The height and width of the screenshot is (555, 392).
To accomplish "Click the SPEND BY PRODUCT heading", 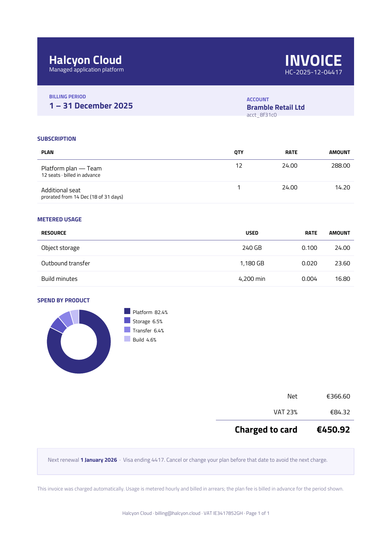I will [x=64, y=300].
